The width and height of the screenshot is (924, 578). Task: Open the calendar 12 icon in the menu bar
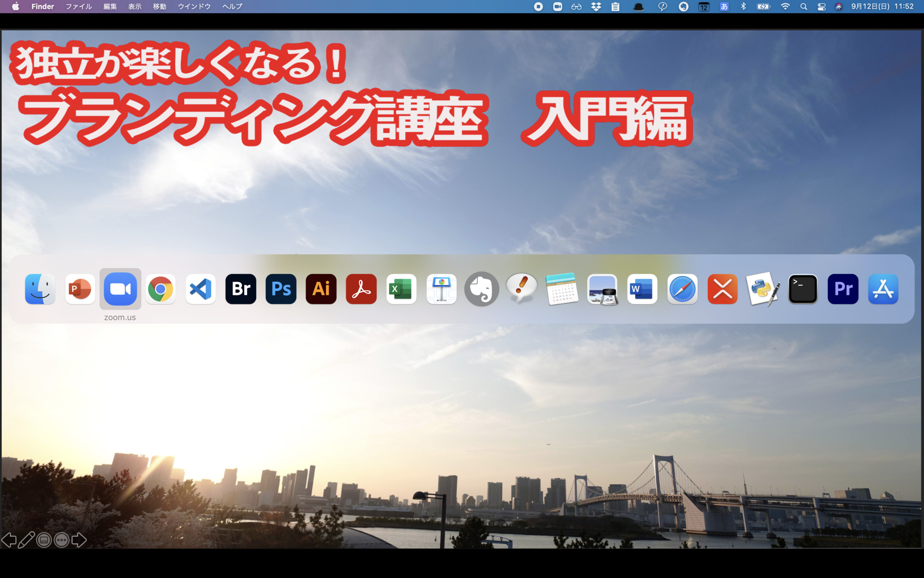coord(704,7)
